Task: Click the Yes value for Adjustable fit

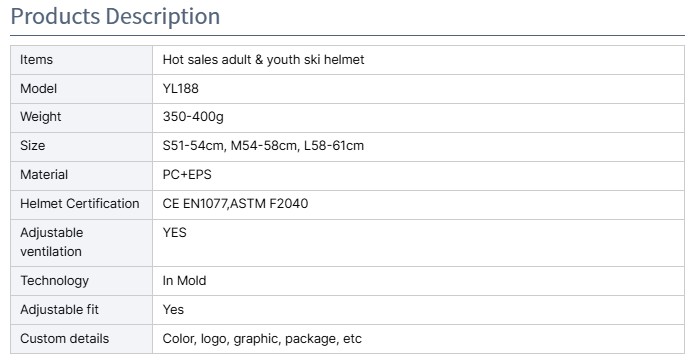Action: tap(173, 310)
